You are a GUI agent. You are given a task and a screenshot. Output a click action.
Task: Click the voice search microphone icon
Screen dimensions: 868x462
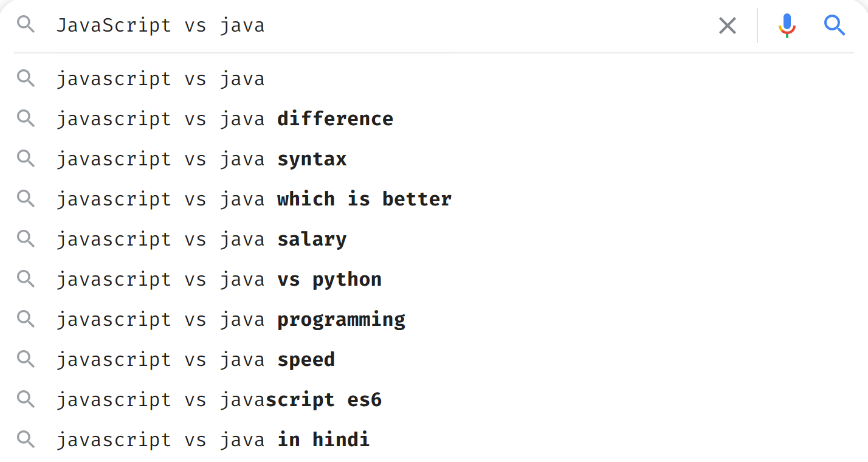pos(787,26)
